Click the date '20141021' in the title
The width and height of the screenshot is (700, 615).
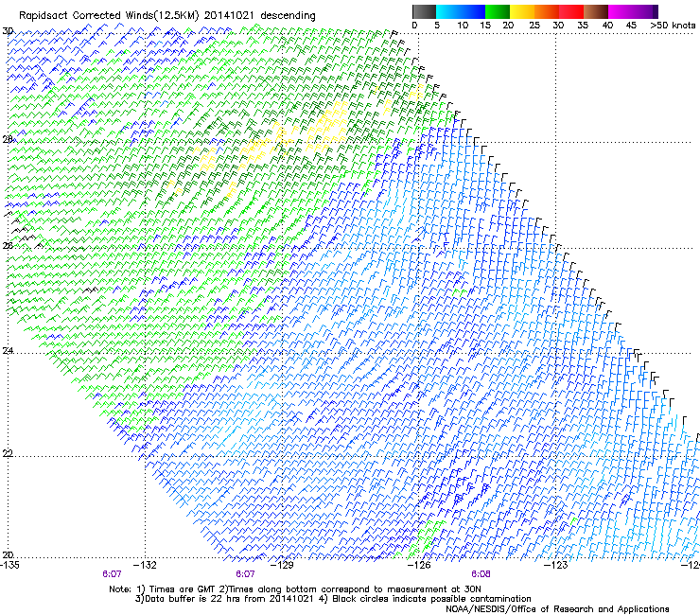click(x=229, y=15)
